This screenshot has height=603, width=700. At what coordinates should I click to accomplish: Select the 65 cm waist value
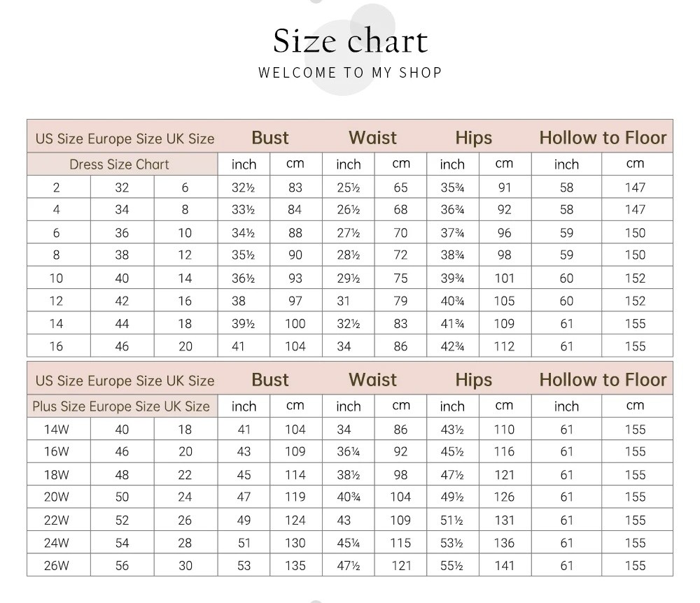pos(400,187)
